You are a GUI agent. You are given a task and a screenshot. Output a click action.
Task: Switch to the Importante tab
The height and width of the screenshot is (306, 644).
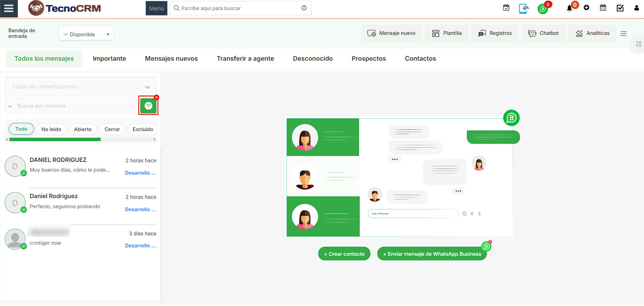(x=110, y=59)
